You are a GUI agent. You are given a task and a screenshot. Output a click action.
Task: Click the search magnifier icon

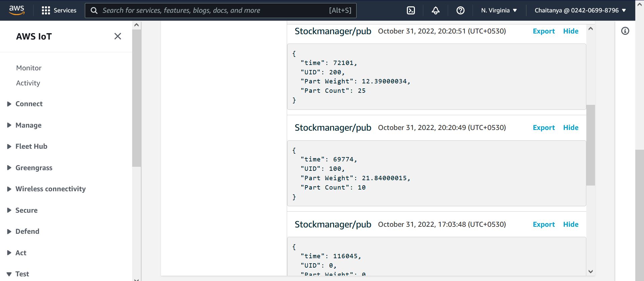pos(94,10)
